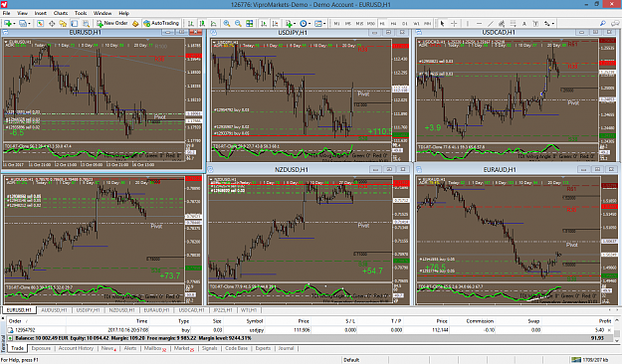Toggle chart shift from right edge
The width and height of the screenshot is (622, 364).
(275, 24)
